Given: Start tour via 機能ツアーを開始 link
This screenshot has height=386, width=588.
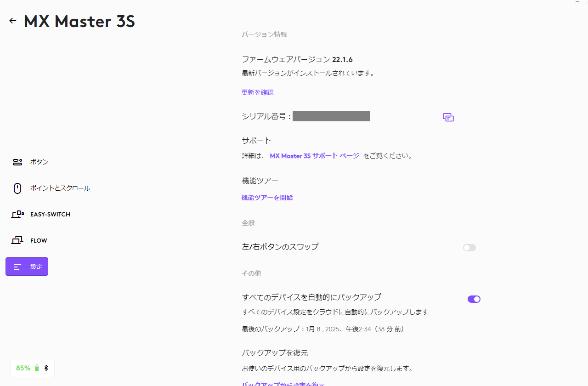Looking at the screenshot, I should 267,198.
